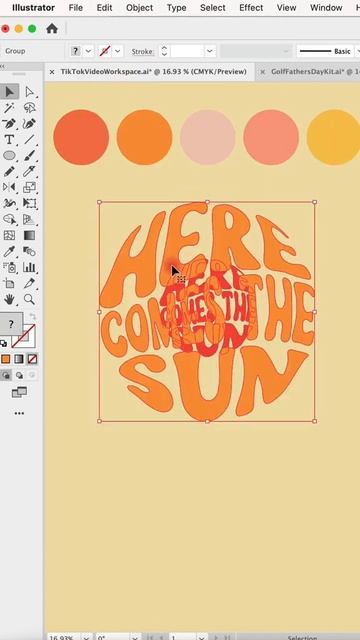Choose the Lasso tool
The width and height of the screenshot is (360, 640).
[29, 108]
